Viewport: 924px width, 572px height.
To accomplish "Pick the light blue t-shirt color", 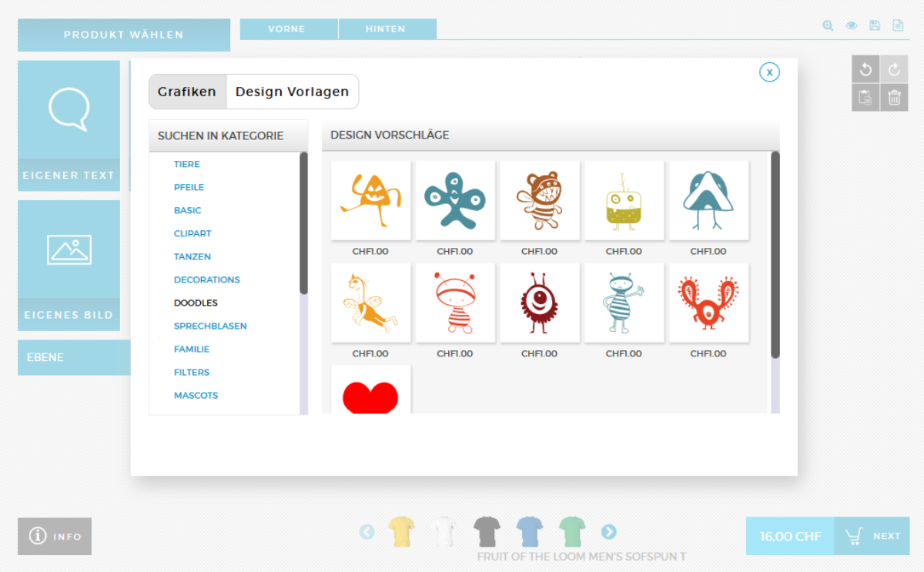I will pos(529,531).
